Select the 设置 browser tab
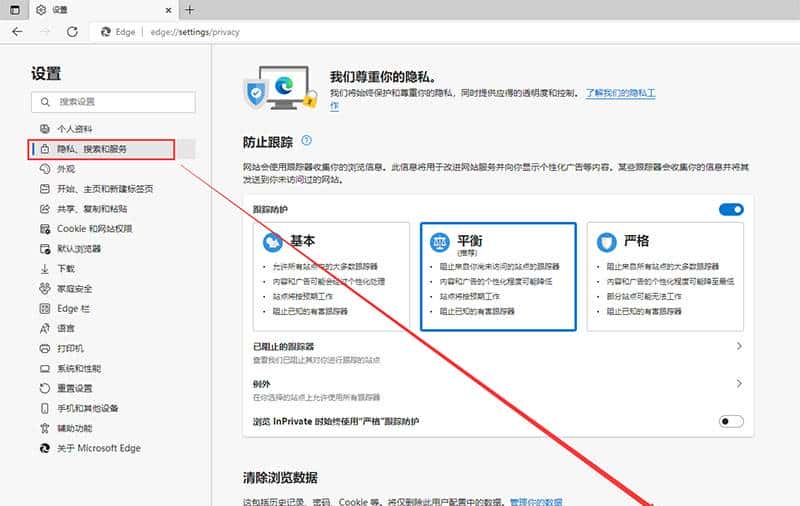 104,10
